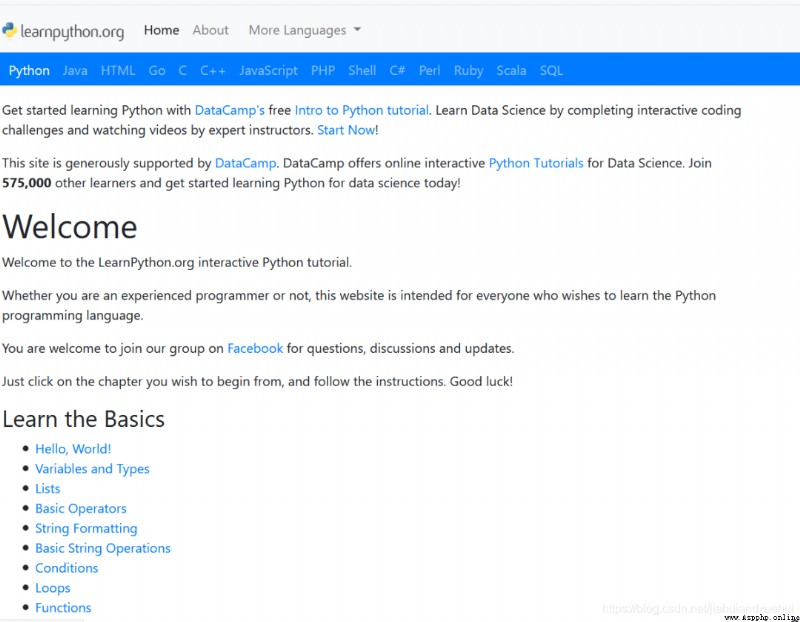Open the Intro to Python tutorial link

click(x=362, y=110)
